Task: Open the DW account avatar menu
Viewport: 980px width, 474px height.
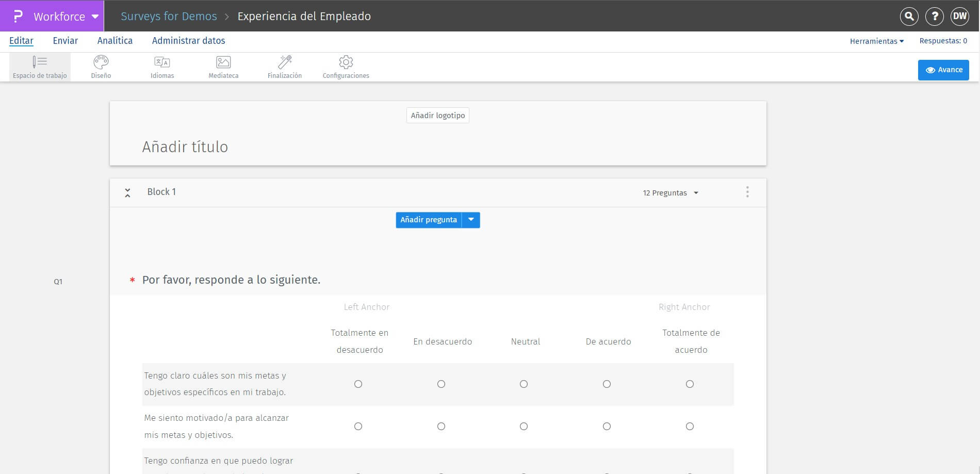Action: 960,16
